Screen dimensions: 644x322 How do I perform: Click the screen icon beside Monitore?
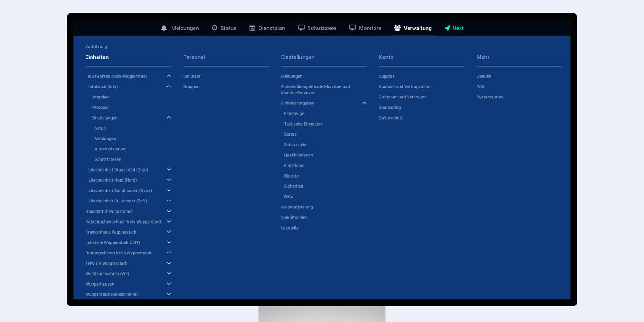coord(352,28)
